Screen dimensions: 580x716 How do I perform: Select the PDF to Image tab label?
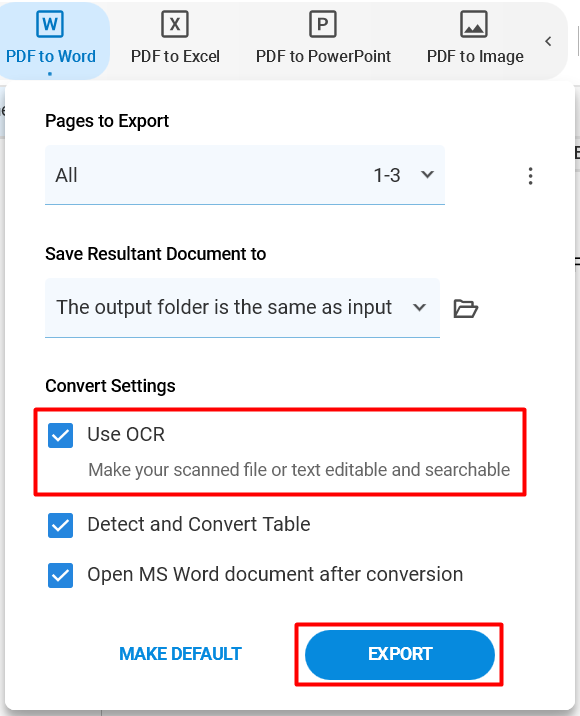475,56
